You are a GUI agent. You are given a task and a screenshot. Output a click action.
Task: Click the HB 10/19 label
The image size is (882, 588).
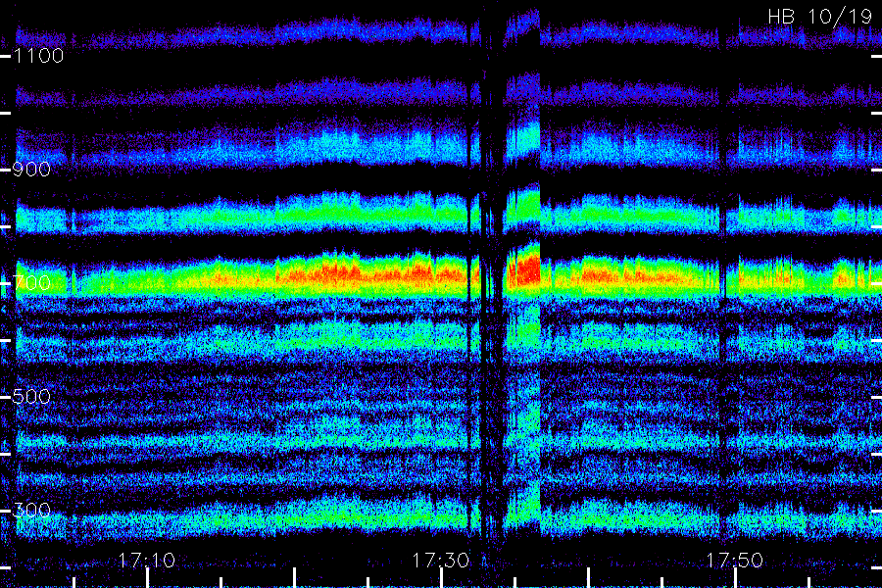(x=820, y=17)
